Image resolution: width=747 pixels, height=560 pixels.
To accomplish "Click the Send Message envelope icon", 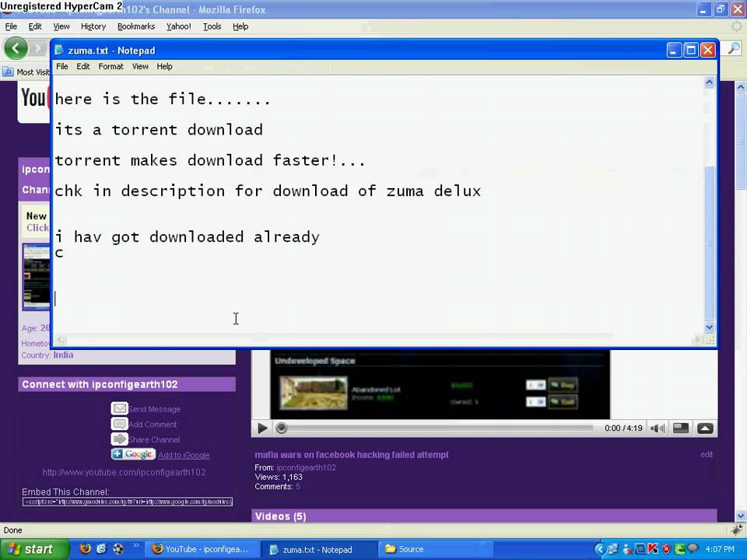I will pos(119,408).
